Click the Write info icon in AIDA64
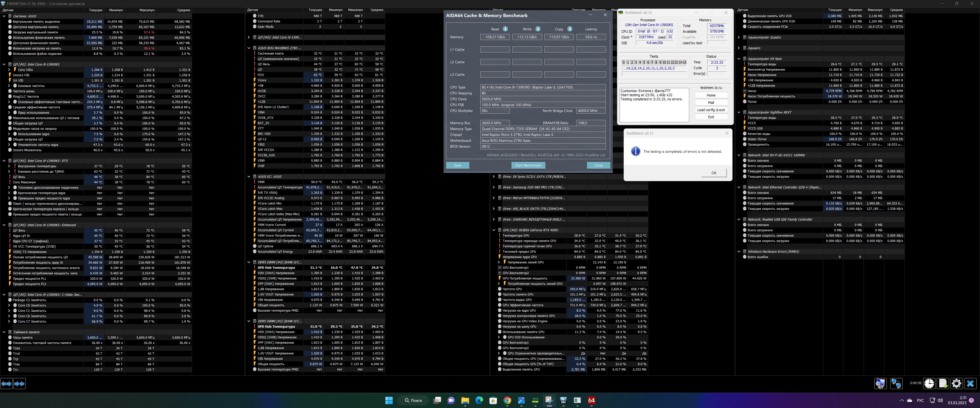Viewport: 980px width, 408px height. 538,29
